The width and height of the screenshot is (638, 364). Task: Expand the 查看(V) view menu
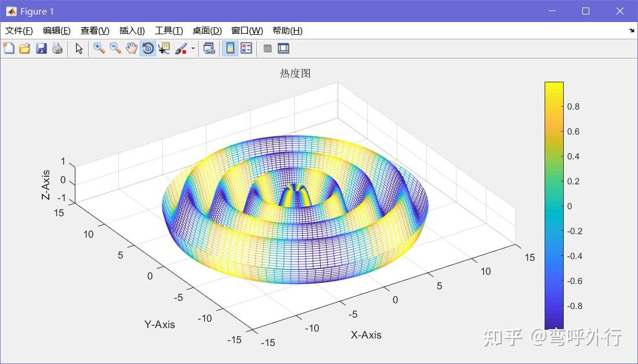(94, 31)
